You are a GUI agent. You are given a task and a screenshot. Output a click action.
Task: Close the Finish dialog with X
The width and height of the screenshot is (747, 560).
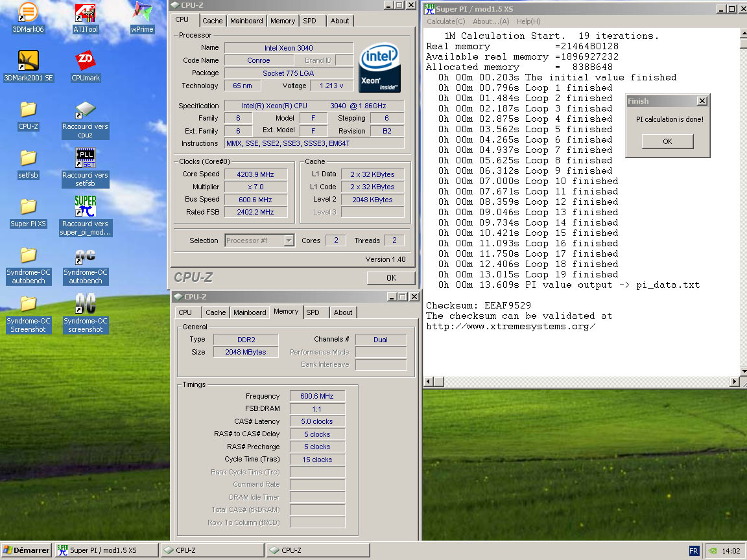[702, 101]
